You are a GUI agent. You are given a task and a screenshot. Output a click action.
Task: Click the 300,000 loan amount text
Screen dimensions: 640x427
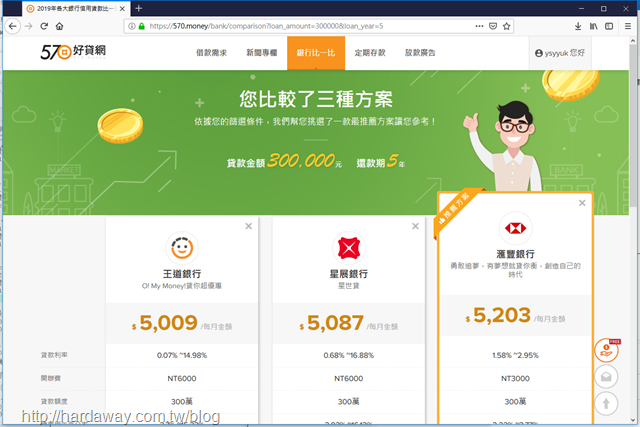click(x=302, y=161)
